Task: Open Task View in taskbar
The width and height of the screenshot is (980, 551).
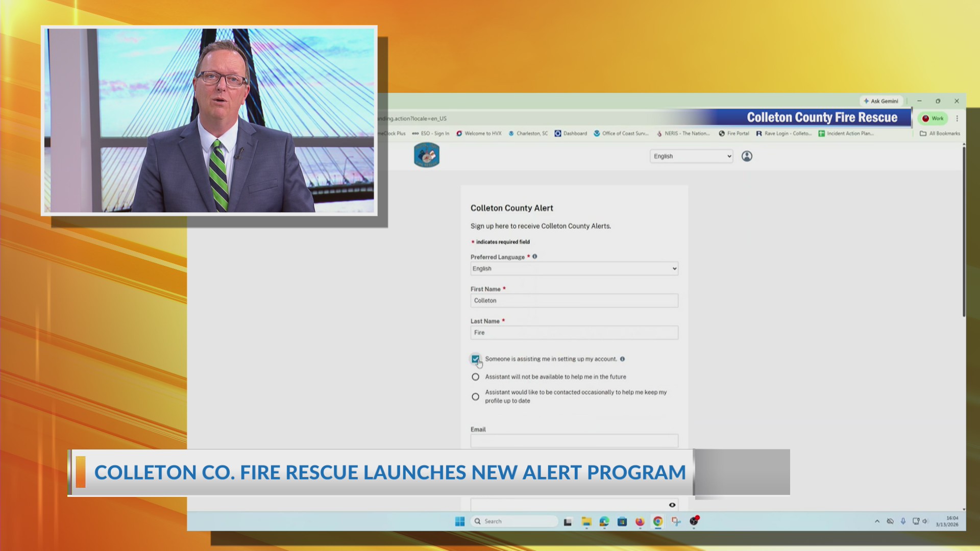Action: click(x=568, y=521)
